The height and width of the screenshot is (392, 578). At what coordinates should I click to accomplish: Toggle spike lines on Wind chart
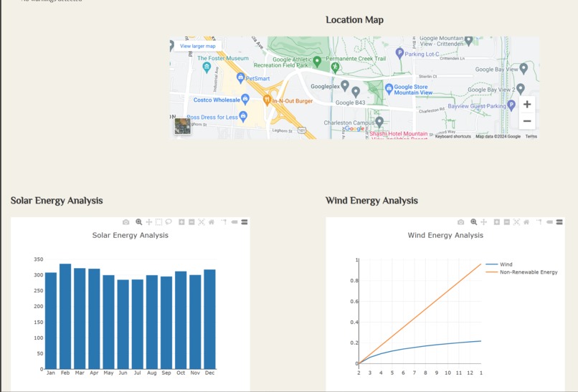click(x=539, y=222)
